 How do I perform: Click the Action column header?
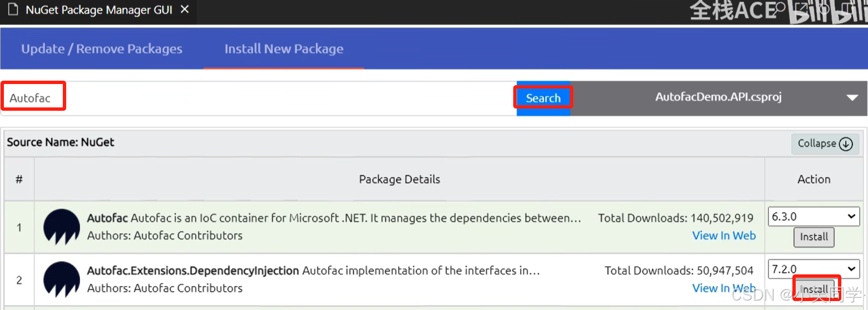point(814,179)
